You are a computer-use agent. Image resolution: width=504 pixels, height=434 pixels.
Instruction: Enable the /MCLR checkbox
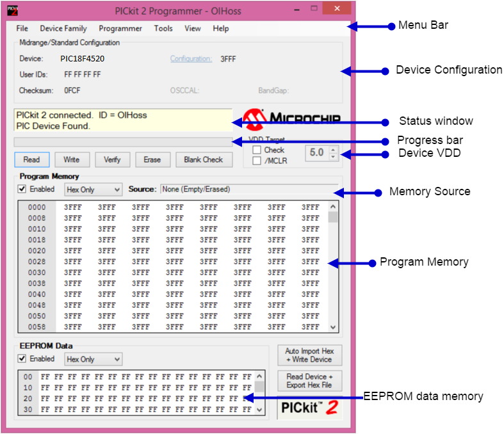tap(257, 161)
